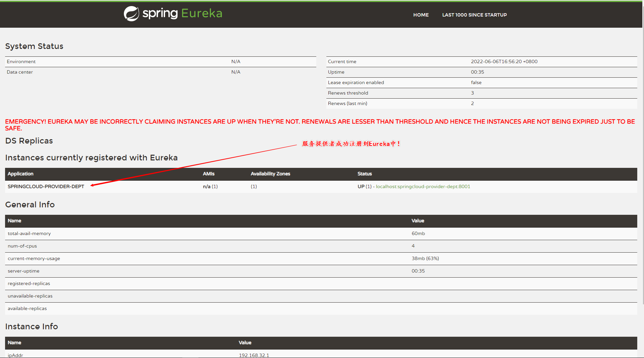The height and width of the screenshot is (358, 644).
Task: Open the HOME navigation item
Action: (x=421, y=15)
